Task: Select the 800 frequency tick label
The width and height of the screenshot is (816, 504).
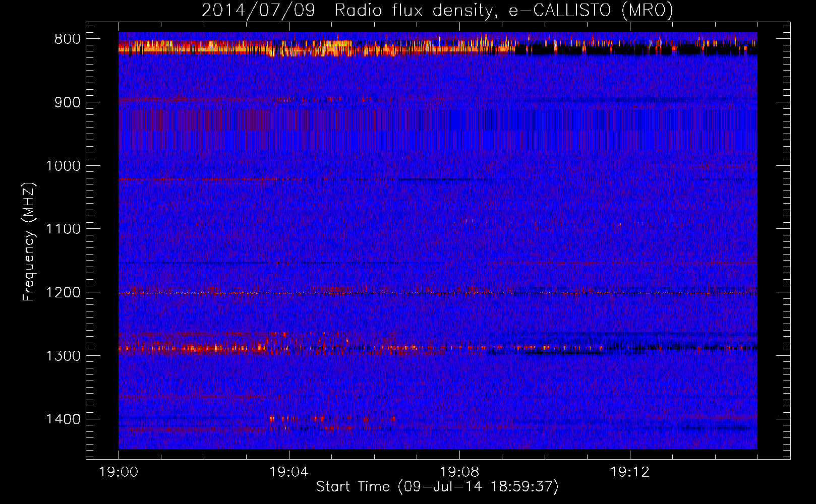Action: point(68,39)
